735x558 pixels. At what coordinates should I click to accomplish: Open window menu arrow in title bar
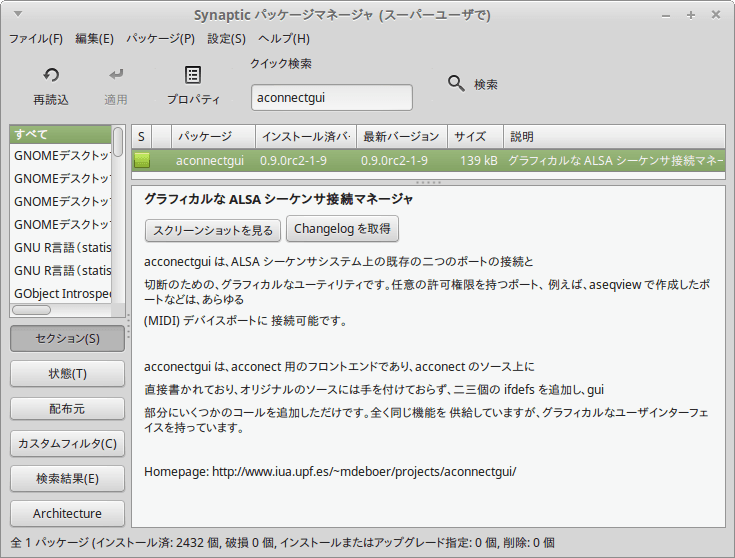point(18,14)
